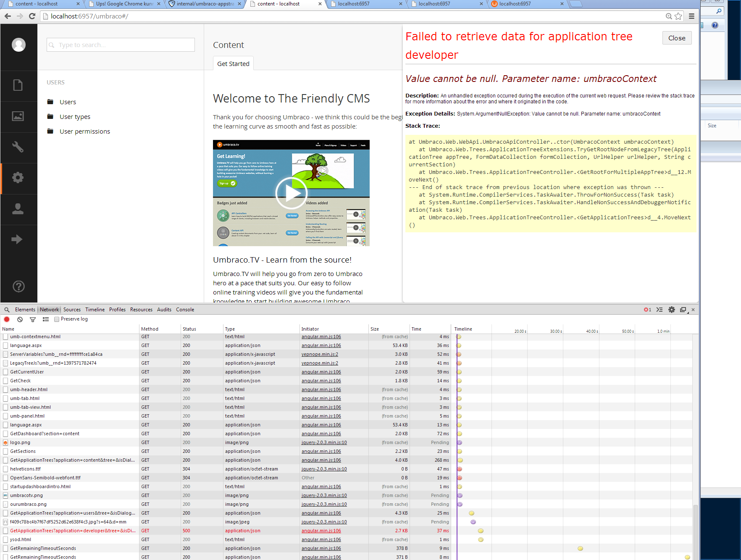Screen dimensions: 741x560
Task: Open the network filter funnel
Action: 33,319
